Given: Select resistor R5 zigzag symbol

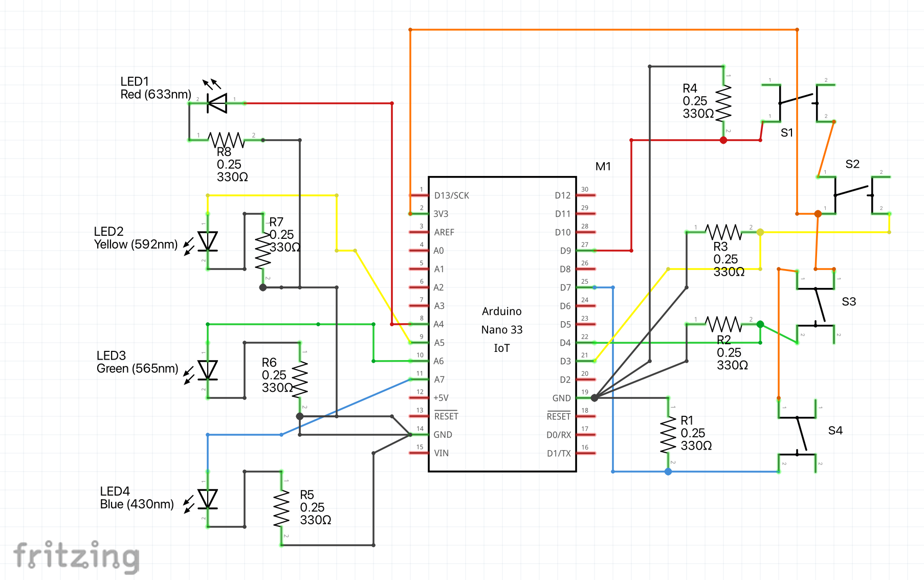Looking at the screenshot, I should [281, 508].
